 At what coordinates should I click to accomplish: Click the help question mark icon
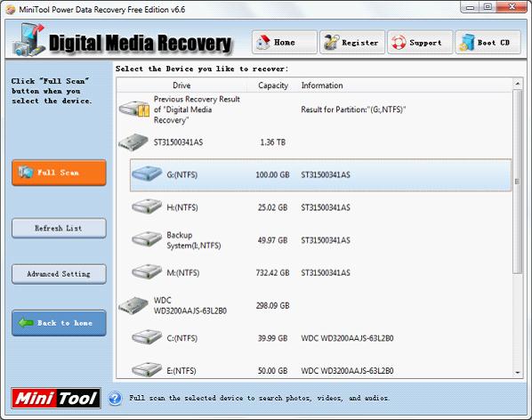(116, 398)
